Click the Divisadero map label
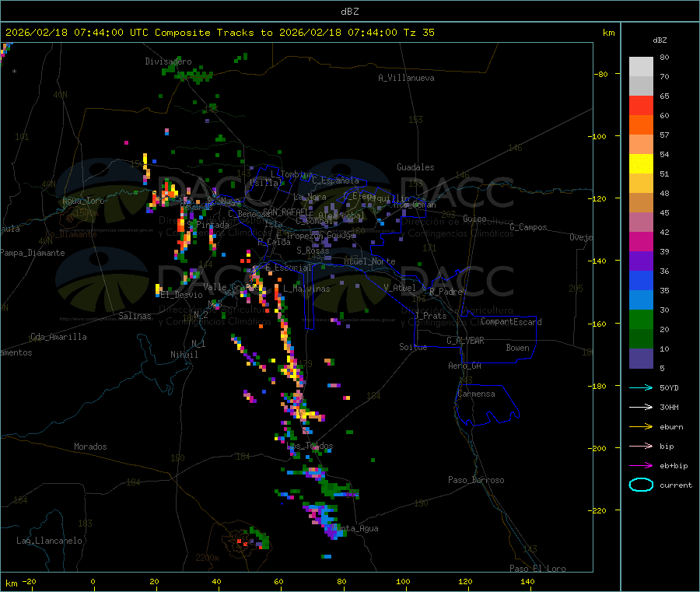 (x=168, y=61)
